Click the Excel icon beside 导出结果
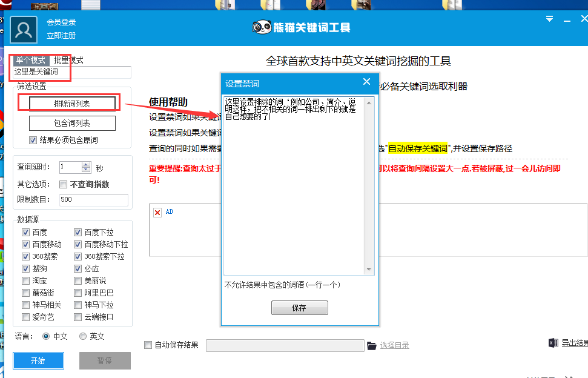Viewport: 588px width, 378px height. (553, 342)
